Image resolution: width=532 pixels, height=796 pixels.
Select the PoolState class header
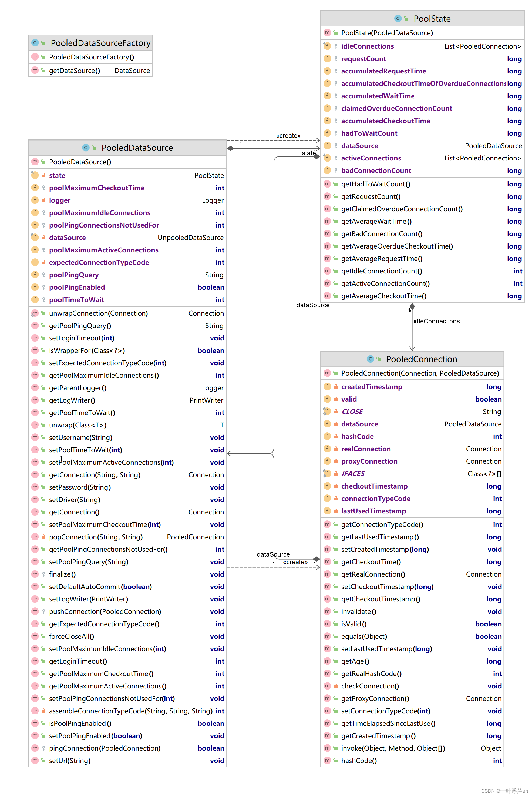[432, 19]
